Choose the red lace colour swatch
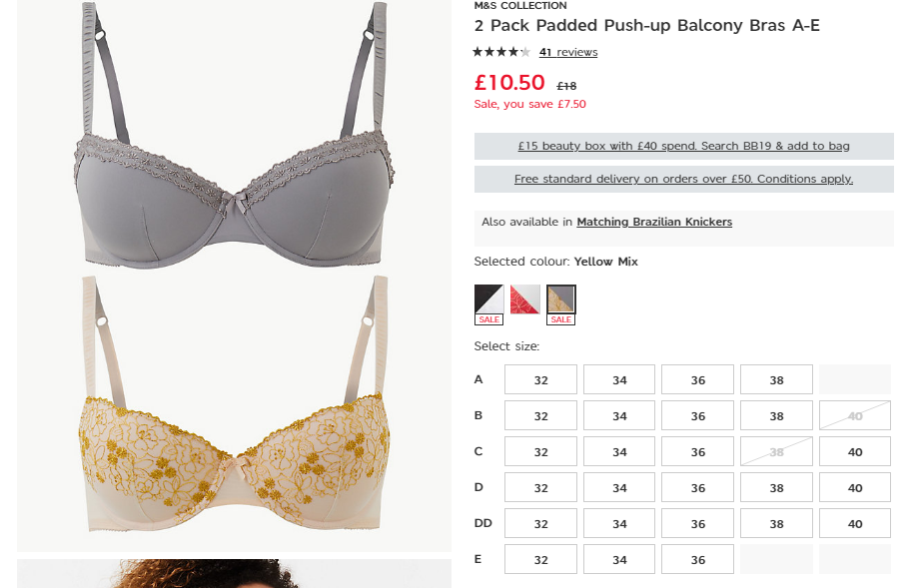Screen dimensions: 921x588 click(x=525, y=299)
